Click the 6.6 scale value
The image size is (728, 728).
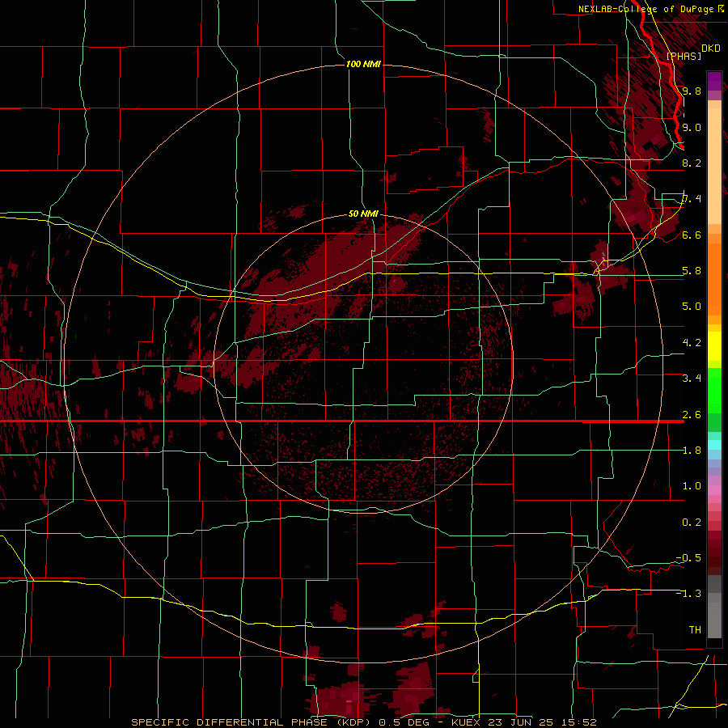tap(692, 235)
